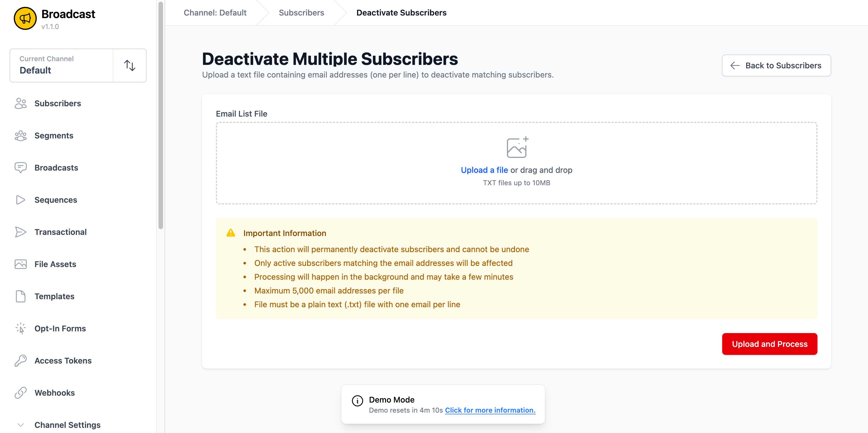
Task: Click 'Maximum 5,000 email addresses per file' text
Action: [x=329, y=291]
